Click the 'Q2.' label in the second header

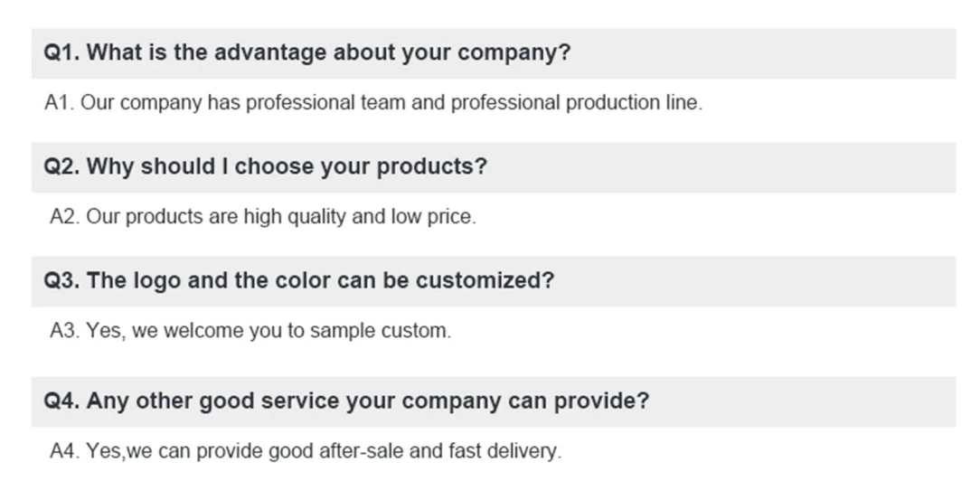click(61, 166)
